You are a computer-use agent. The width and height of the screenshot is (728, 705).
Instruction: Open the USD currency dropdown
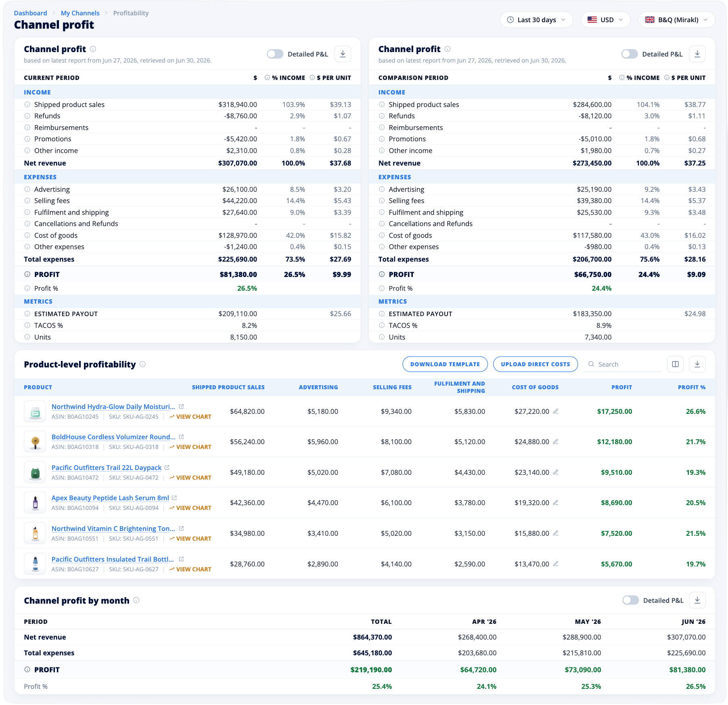coord(605,20)
